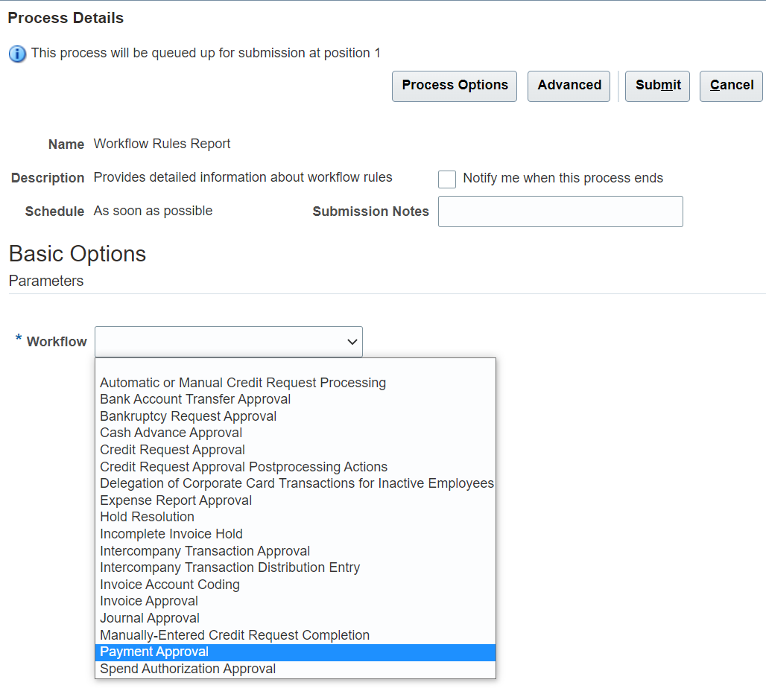Click the blue information icon
Screen dimensions: 766x700
17,54
